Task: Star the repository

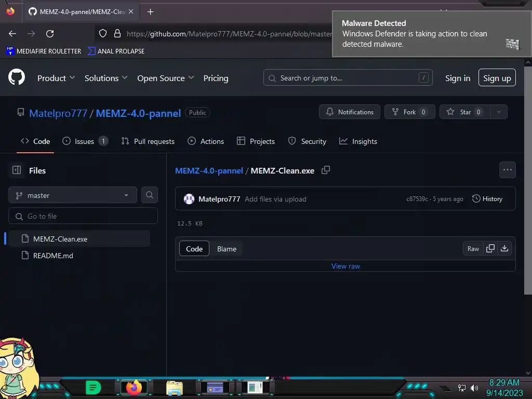Action: (465, 112)
